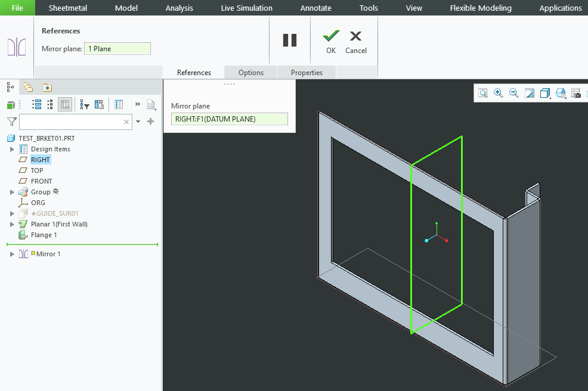Click the View Manager camera icon
Viewport: 588px width, 391px height.
[x=576, y=94]
